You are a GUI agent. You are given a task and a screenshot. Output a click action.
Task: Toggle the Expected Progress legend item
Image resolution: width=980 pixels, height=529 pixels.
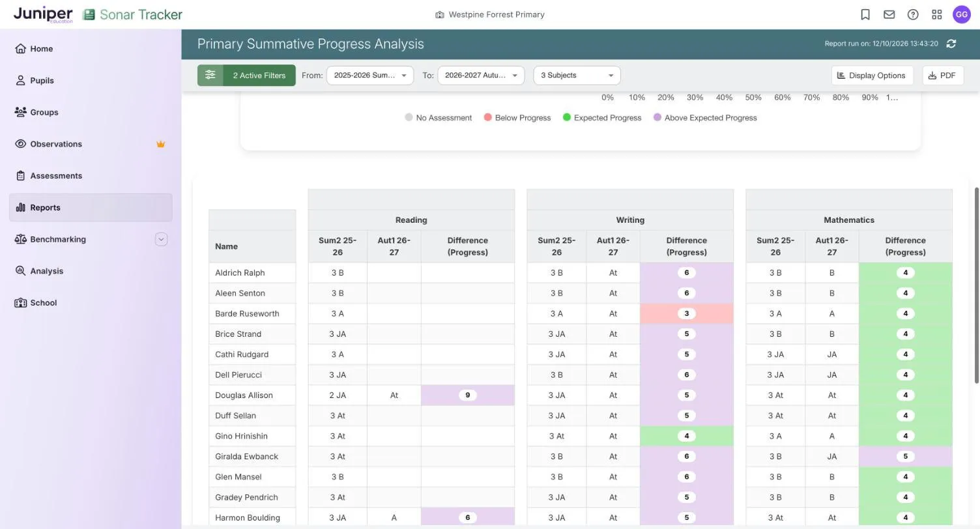coord(602,118)
